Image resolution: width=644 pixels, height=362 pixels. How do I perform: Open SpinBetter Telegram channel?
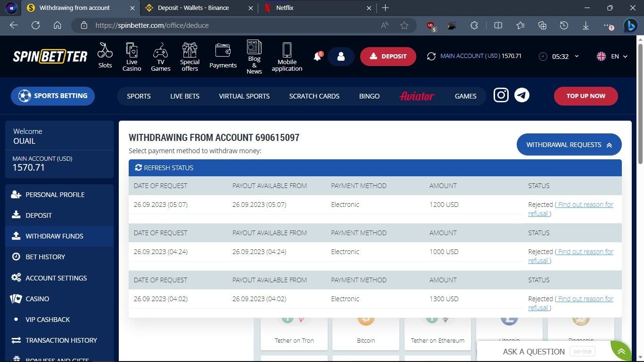[x=521, y=95]
